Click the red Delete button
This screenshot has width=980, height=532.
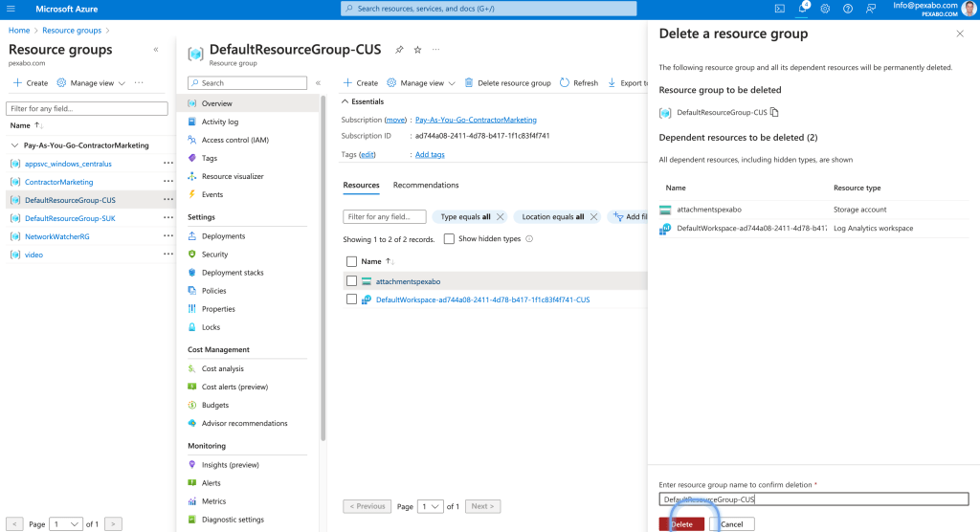(681, 524)
